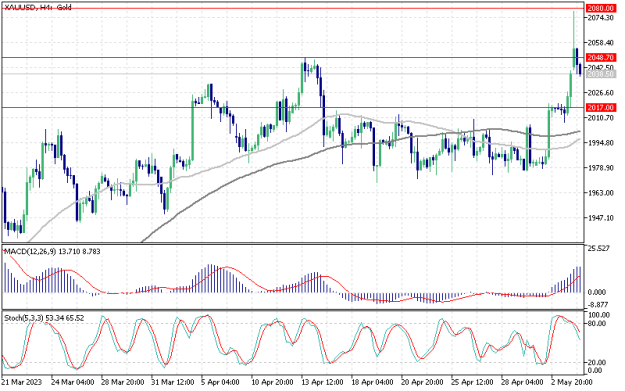Click the 25.527 MACD scale value
625x391 pixels.
[x=599, y=248]
